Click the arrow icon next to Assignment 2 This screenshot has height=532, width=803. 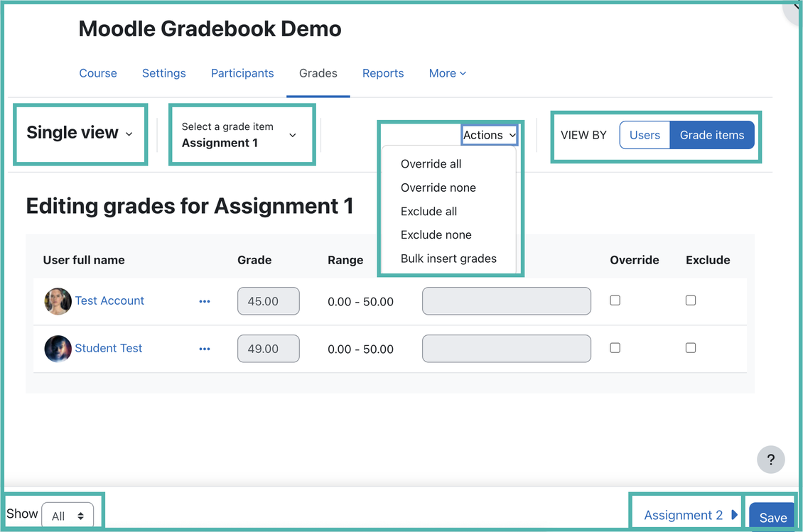[x=734, y=514]
